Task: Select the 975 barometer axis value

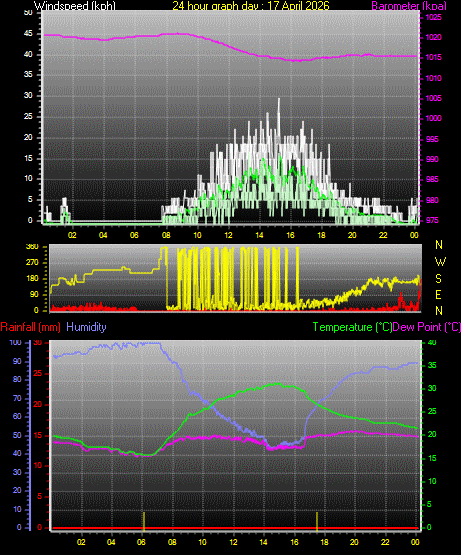Action: [x=432, y=220]
